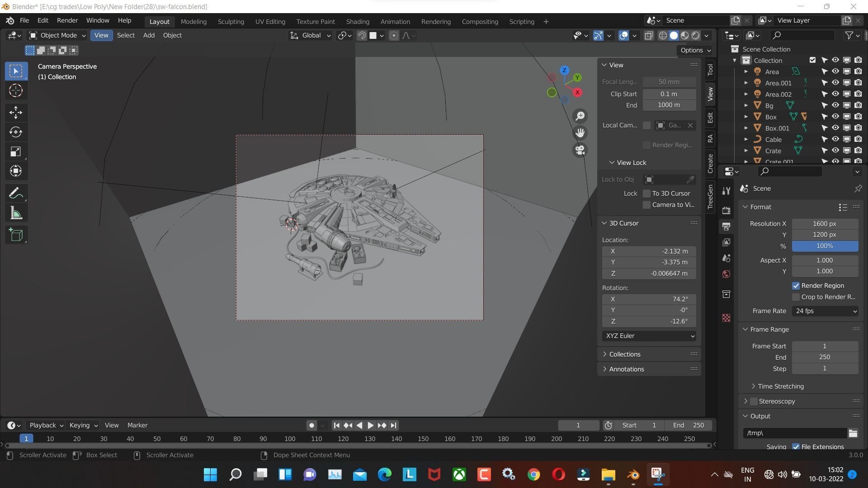This screenshot has width=868, height=488.
Task: Expand the Annotations panel
Action: click(x=626, y=369)
